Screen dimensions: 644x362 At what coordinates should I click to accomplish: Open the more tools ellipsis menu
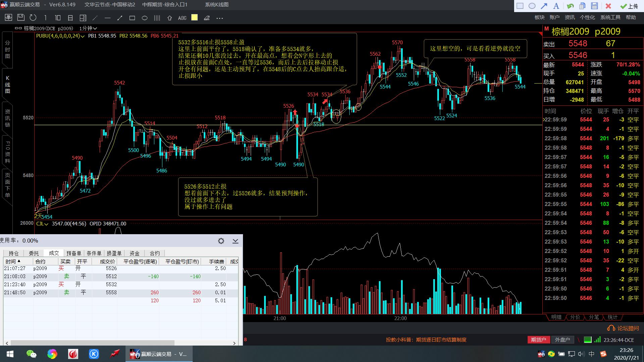click(x=220, y=18)
